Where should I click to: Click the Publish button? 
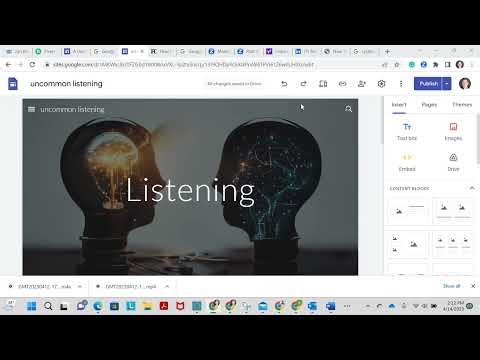tap(428, 84)
